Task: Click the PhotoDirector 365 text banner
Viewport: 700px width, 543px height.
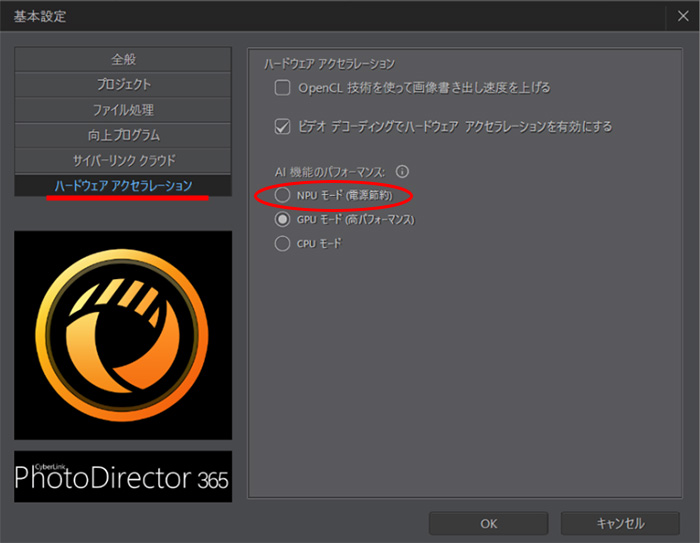Action: (x=123, y=477)
